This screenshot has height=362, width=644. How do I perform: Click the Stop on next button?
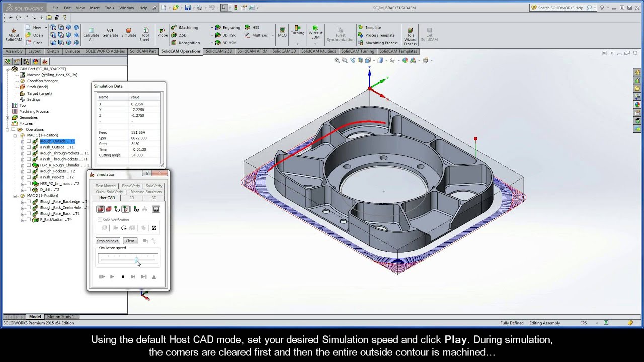pos(108,241)
